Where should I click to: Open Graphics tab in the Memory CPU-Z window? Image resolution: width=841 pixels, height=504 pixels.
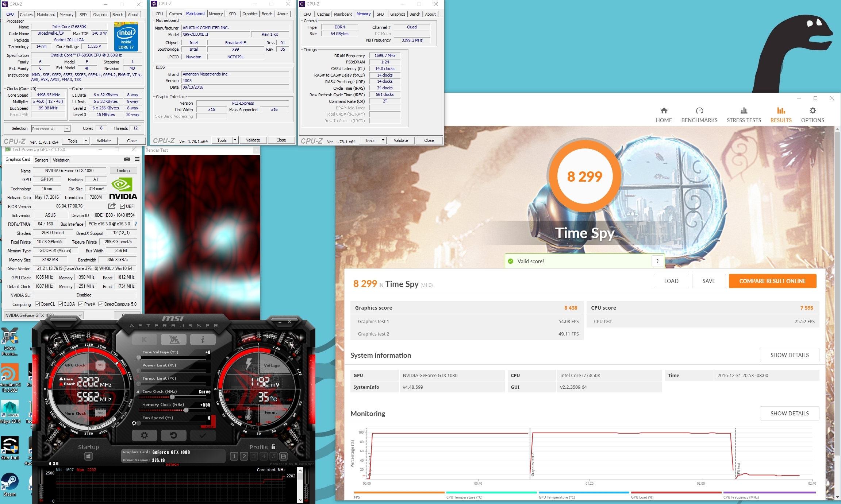click(398, 14)
